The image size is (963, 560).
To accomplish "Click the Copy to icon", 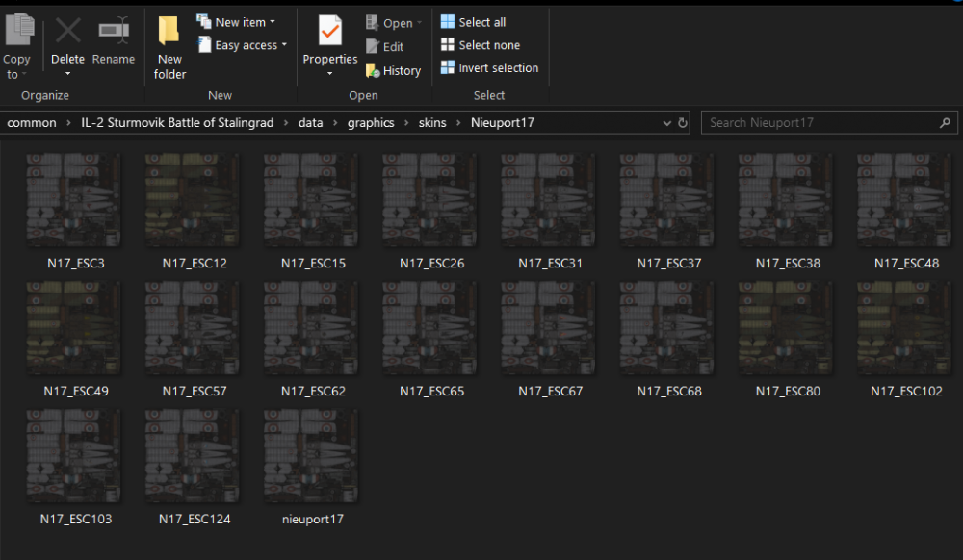I will tap(17, 33).
